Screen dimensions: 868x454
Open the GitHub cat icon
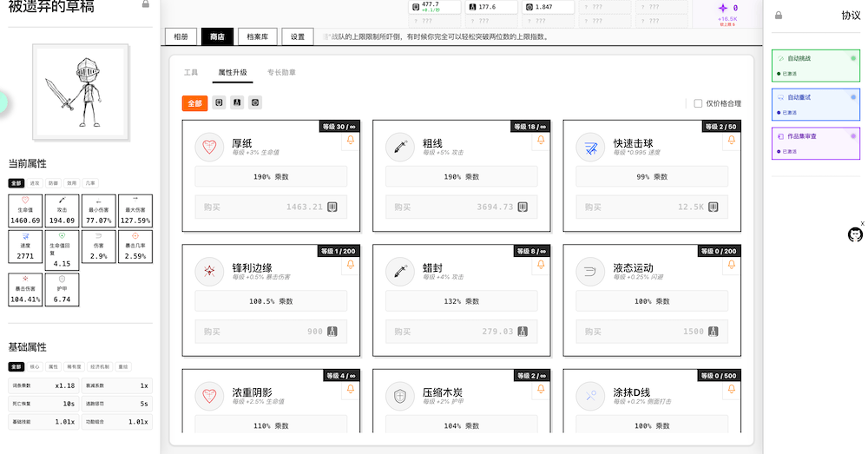854,235
